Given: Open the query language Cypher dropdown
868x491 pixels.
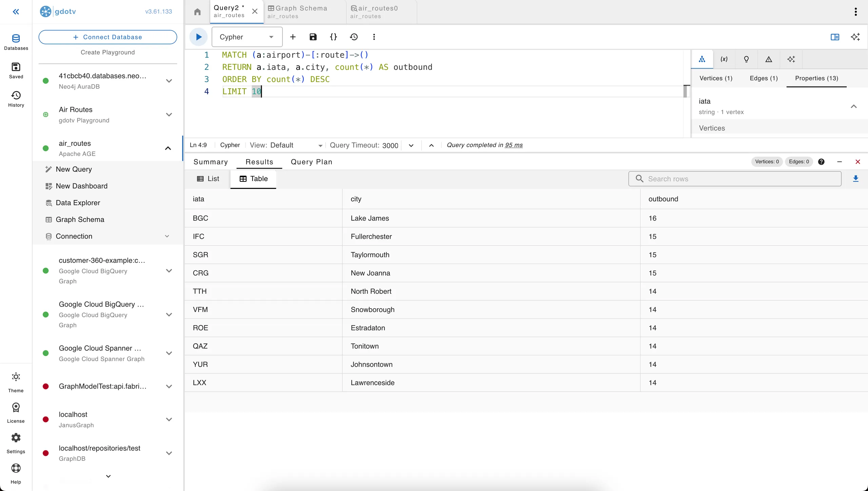Looking at the screenshot, I should click(x=247, y=37).
